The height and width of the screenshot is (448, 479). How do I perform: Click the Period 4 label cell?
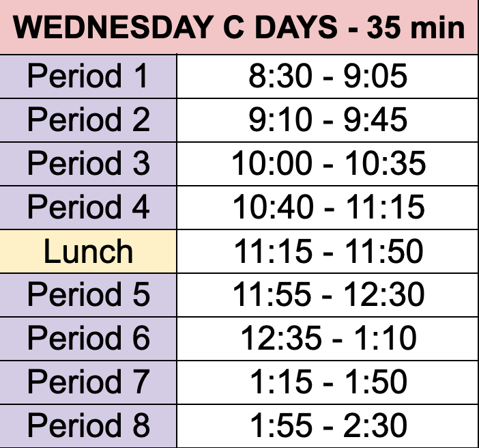coord(88,208)
